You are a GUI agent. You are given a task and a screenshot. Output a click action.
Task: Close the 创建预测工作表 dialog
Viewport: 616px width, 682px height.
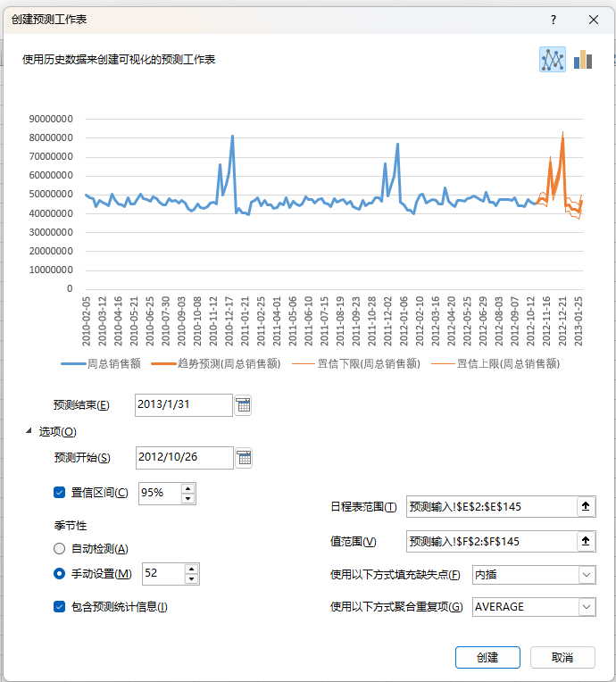594,20
